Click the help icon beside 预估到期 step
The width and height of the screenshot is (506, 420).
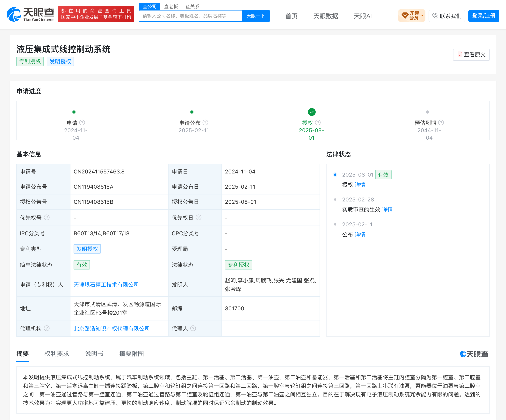tap(441, 122)
